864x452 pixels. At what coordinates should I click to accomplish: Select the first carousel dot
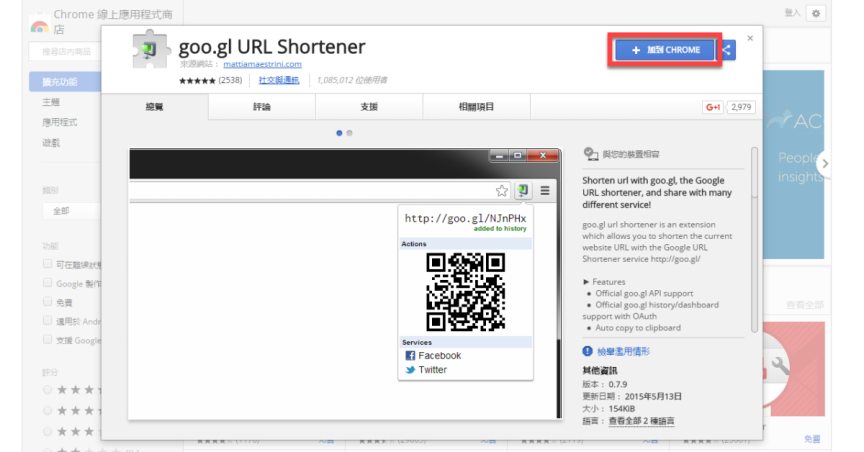[x=339, y=133]
